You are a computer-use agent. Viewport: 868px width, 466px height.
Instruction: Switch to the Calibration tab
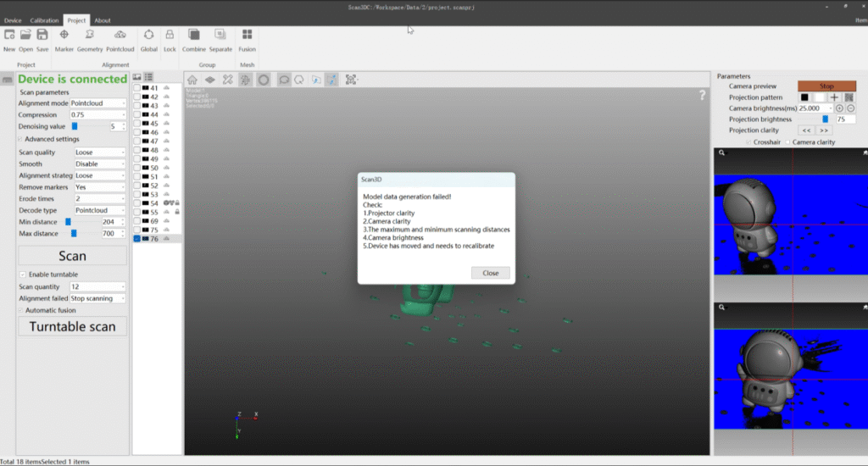[44, 20]
